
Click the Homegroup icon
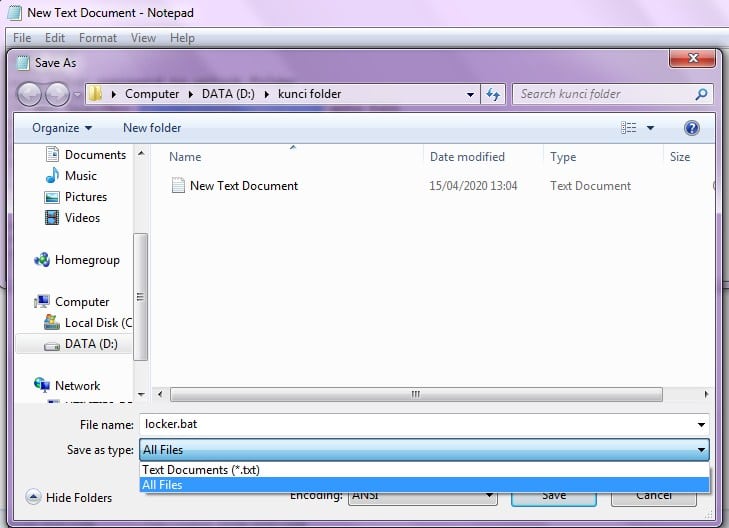click(x=42, y=259)
